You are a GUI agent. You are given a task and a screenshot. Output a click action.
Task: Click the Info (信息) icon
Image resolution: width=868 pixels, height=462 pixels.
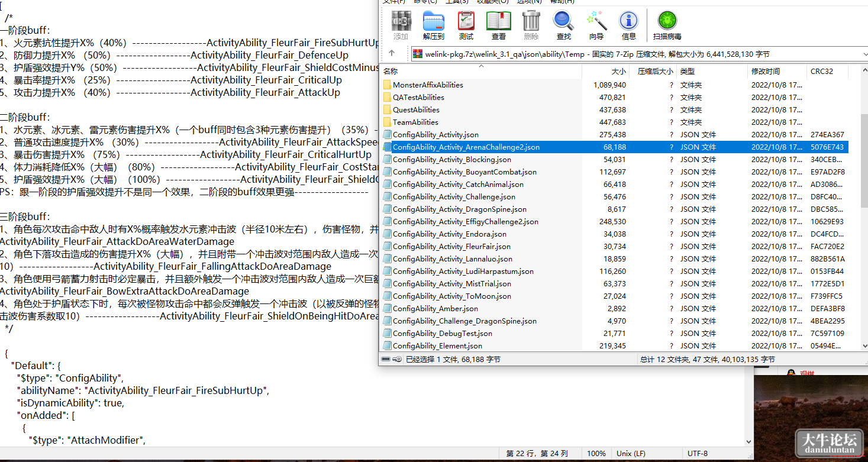pos(629,25)
